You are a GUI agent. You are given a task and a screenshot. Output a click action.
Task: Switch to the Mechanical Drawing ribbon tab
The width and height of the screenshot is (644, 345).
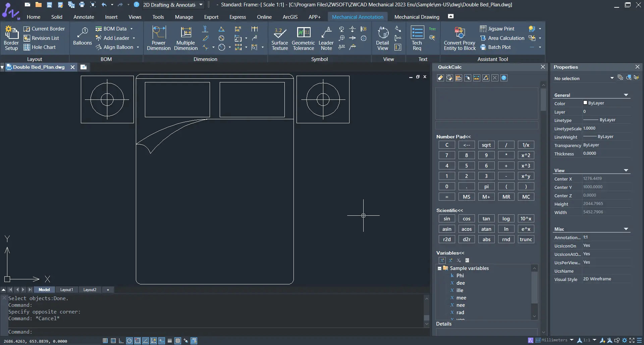pyautogui.click(x=417, y=17)
